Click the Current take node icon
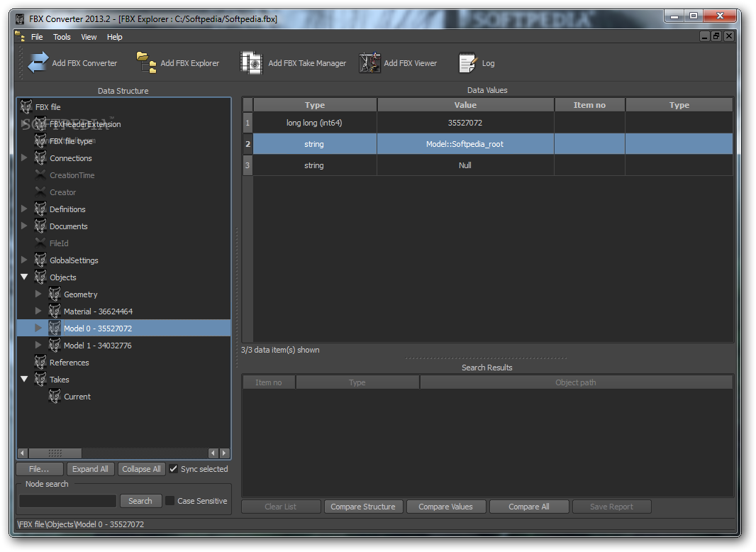 tap(55, 396)
